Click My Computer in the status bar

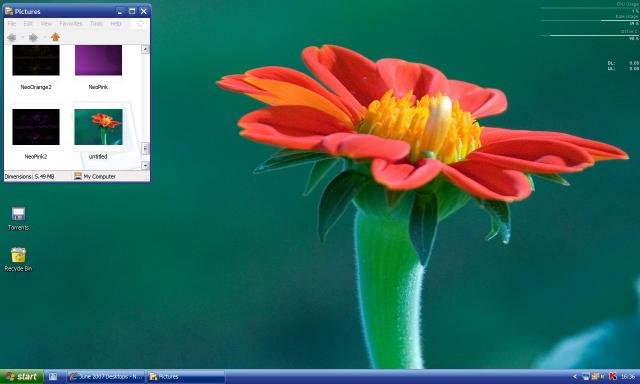click(95, 176)
